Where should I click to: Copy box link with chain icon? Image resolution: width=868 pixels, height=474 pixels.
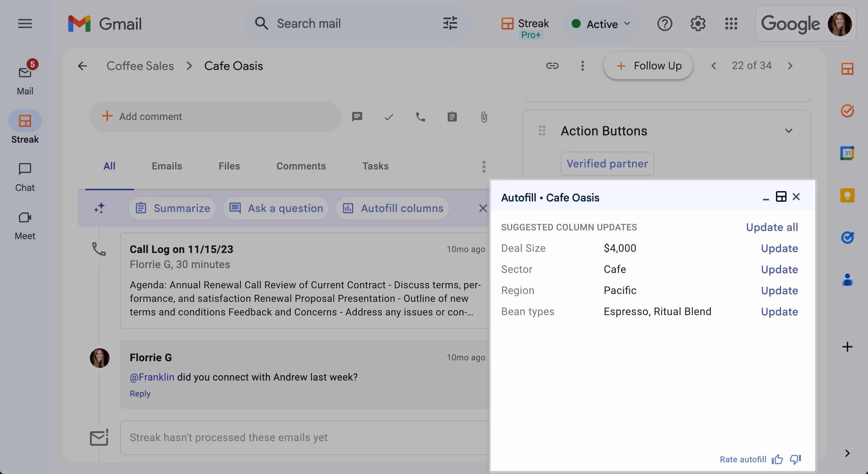point(552,66)
